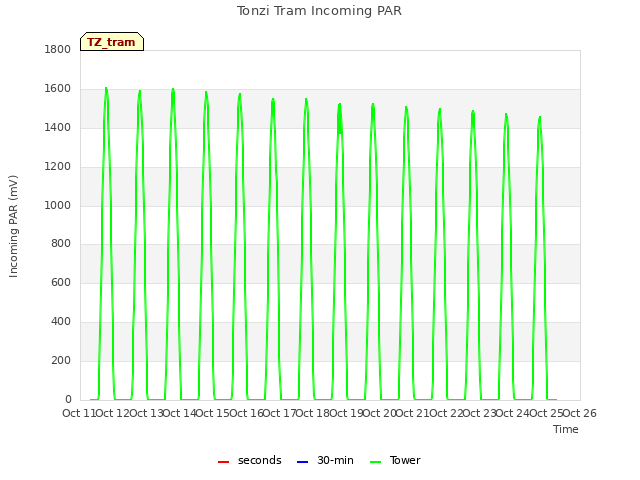
Task: Select the green Tower legend swatch
Action: [x=376, y=462]
